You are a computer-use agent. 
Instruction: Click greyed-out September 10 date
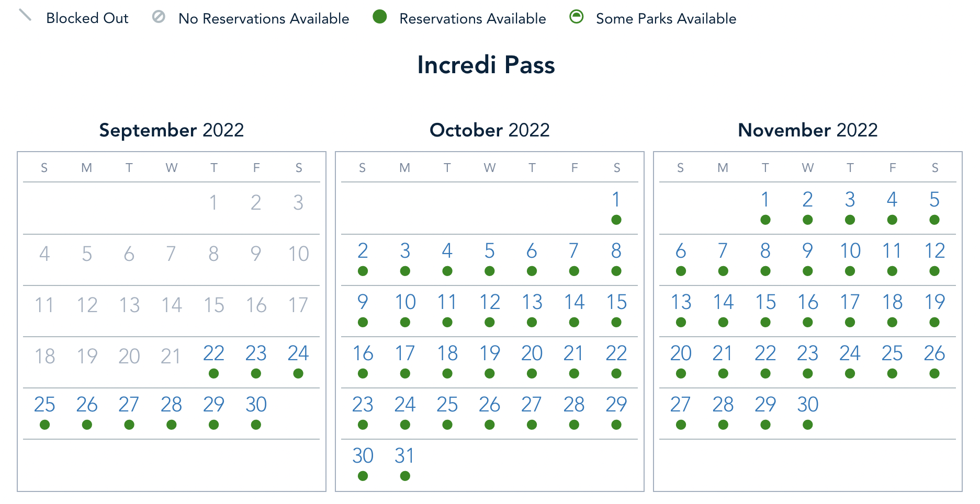coord(298,254)
